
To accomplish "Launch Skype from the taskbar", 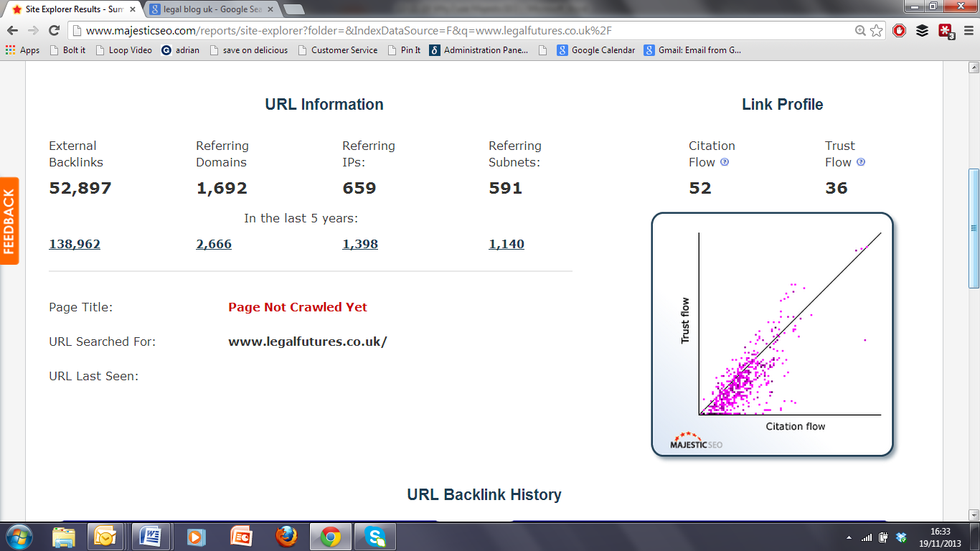I will (x=374, y=537).
